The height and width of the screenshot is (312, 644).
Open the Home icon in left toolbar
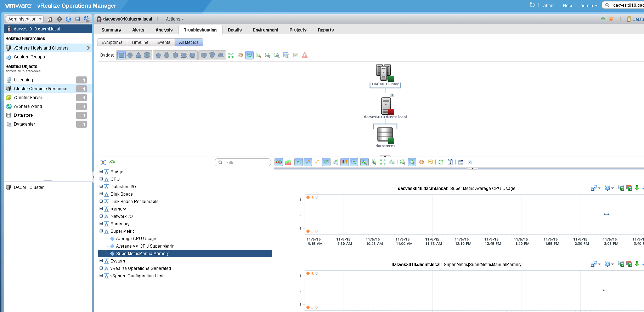tap(50, 19)
